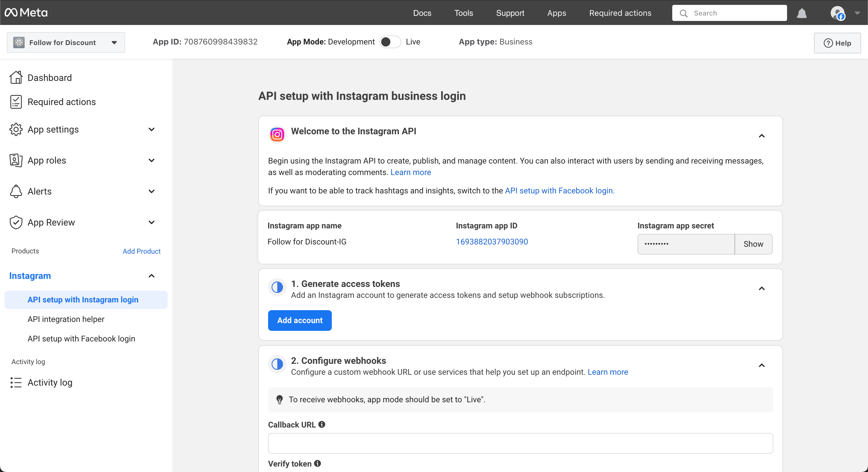Open Tools in the top navigation
The image size is (868, 472).
[x=464, y=13]
